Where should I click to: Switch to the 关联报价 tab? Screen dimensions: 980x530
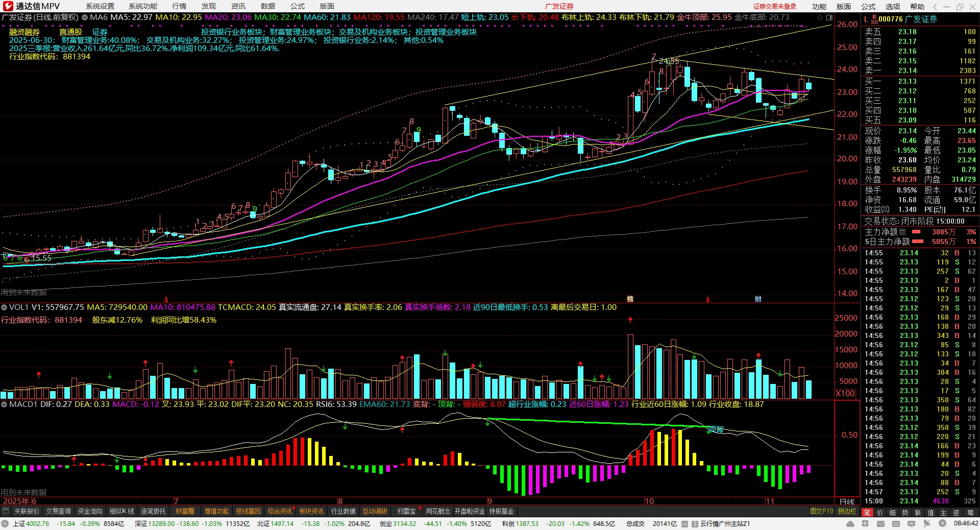[x=27, y=511]
